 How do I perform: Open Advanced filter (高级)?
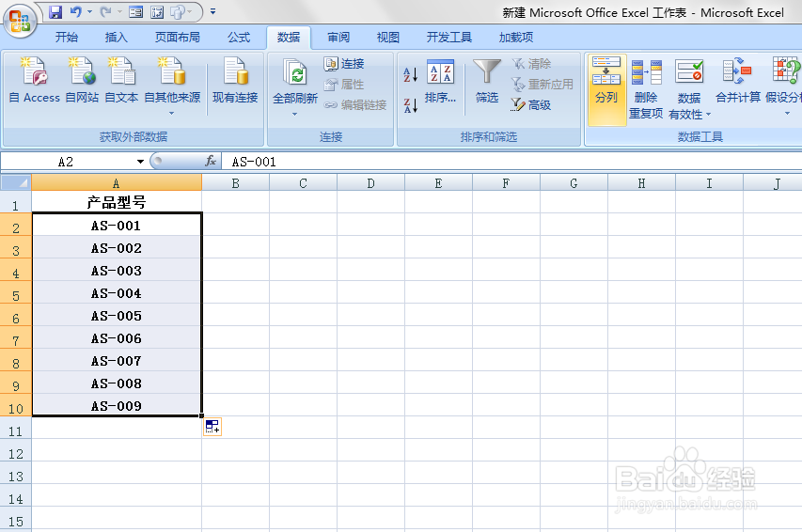(531, 105)
